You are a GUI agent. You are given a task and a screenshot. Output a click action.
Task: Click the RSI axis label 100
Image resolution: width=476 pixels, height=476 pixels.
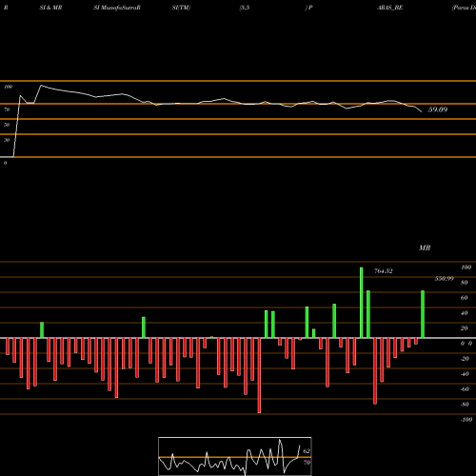pyautogui.click(x=9, y=87)
